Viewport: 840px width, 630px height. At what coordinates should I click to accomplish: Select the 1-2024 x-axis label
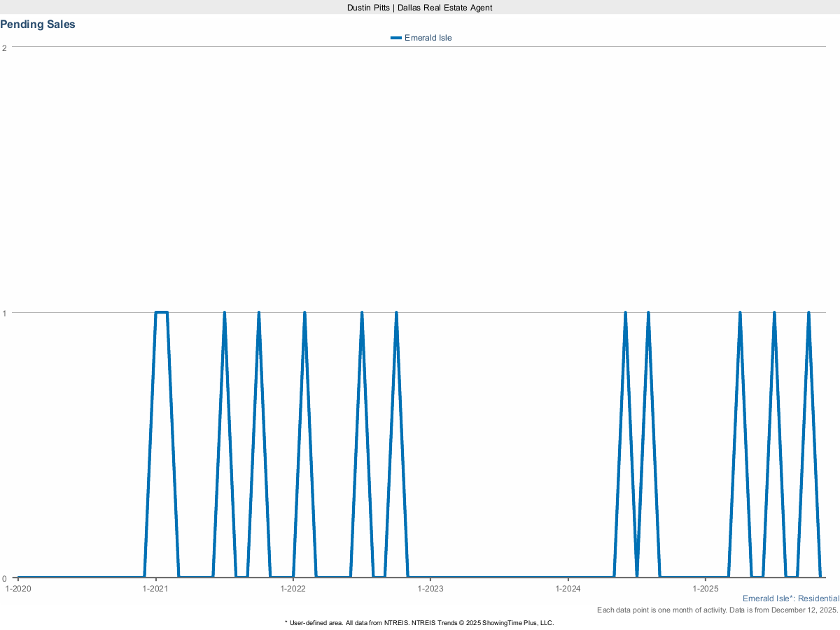tap(568, 589)
